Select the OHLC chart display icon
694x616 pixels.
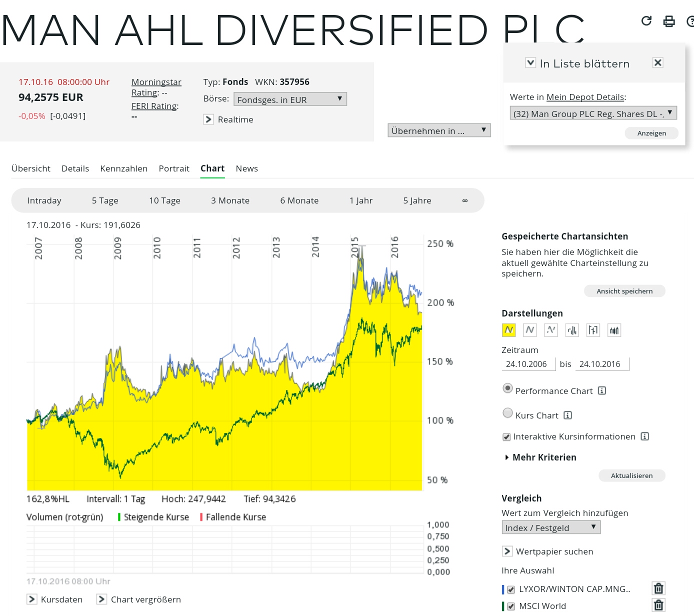(x=593, y=330)
